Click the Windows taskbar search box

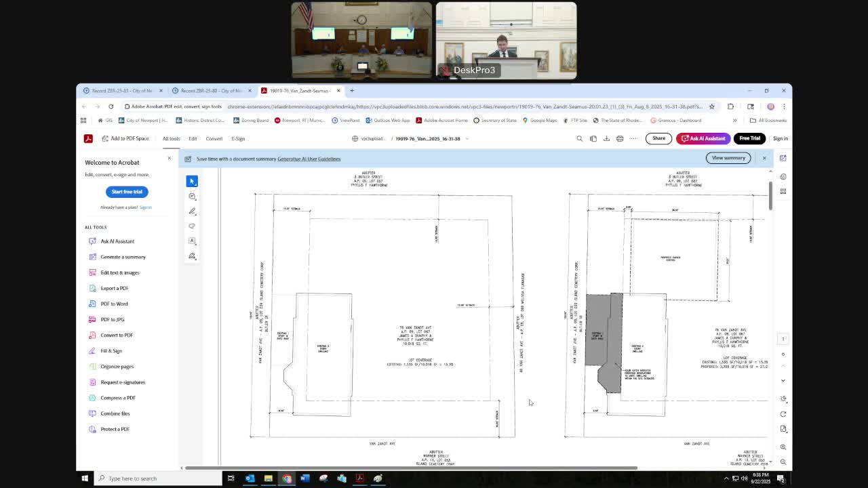(158, 479)
